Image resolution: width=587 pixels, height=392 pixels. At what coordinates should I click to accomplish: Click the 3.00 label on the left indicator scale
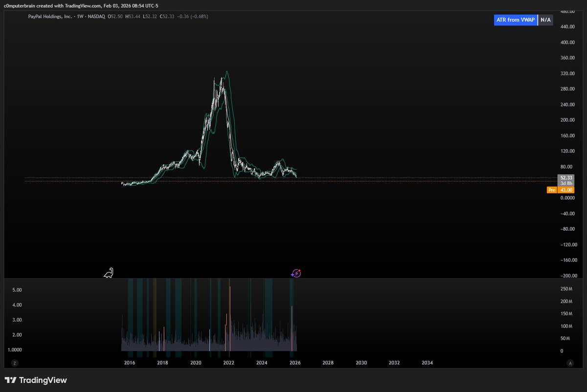click(x=17, y=320)
